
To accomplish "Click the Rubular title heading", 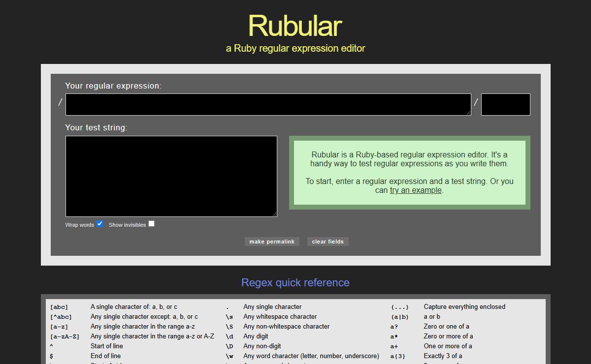I will pos(295,26).
